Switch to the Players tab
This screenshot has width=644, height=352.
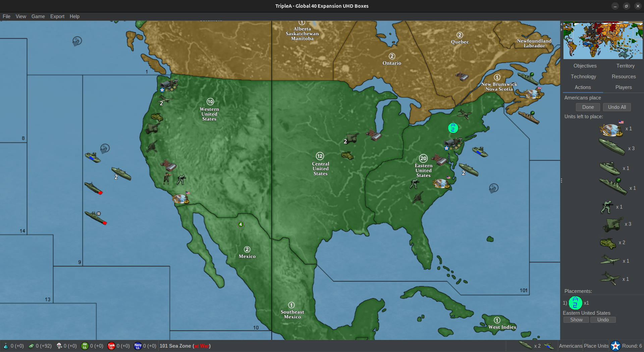point(623,87)
